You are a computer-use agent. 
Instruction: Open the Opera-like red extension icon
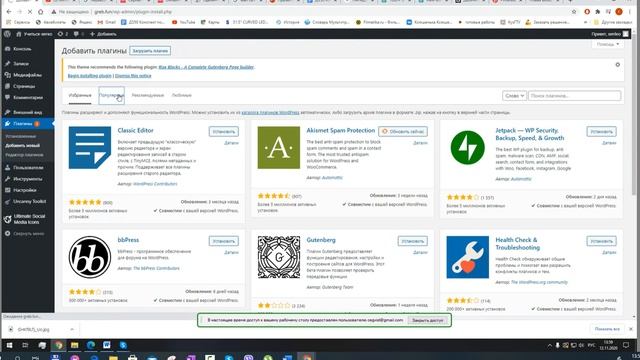pos(587,12)
